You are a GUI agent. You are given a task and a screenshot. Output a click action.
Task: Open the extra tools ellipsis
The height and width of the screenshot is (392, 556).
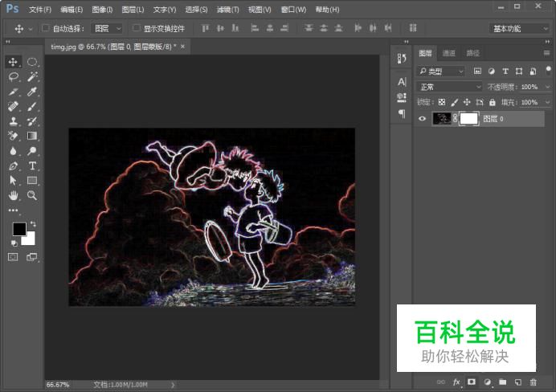tap(14, 210)
